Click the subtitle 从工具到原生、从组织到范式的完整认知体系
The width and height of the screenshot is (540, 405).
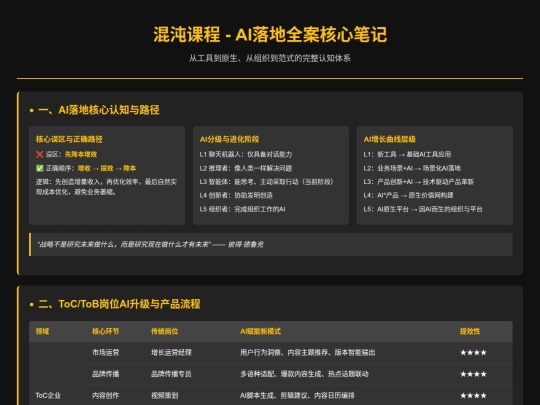(270, 58)
